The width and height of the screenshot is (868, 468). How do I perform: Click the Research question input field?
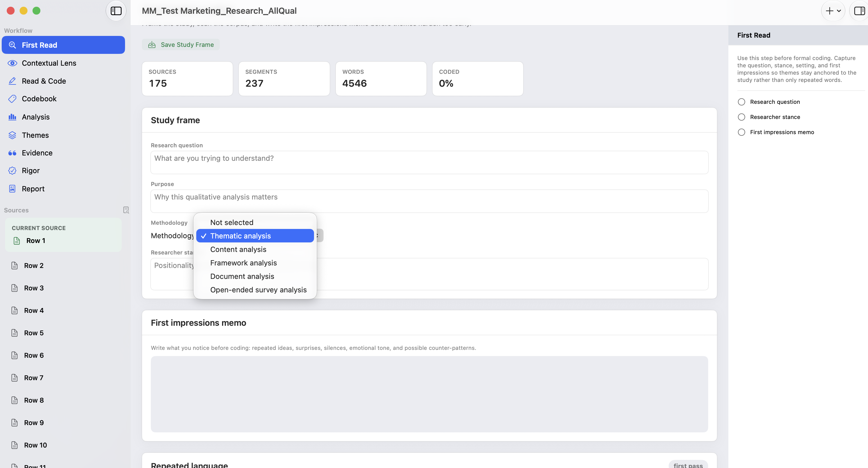(x=429, y=162)
